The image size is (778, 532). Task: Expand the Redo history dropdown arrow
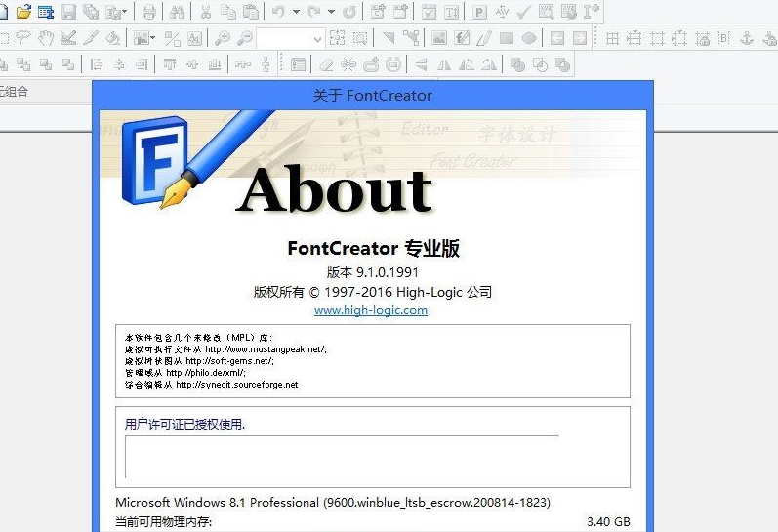(x=332, y=12)
